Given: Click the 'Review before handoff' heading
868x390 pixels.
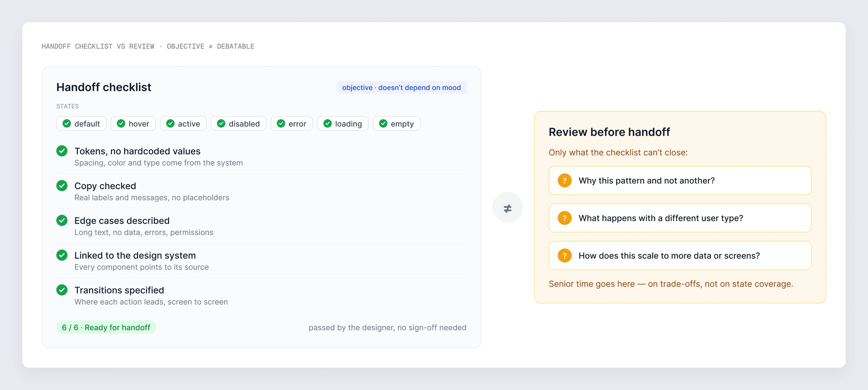Looking at the screenshot, I should (x=609, y=132).
